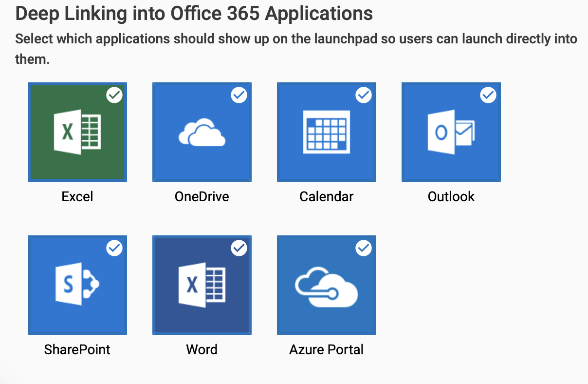Click the OneDrive label text
Screen dimensions: 588x384
click(x=202, y=197)
